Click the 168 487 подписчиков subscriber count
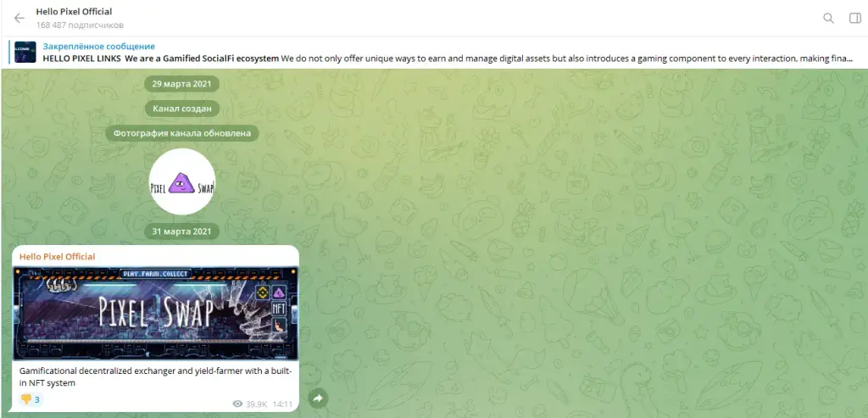This screenshot has height=418, width=868. click(80, 25)
